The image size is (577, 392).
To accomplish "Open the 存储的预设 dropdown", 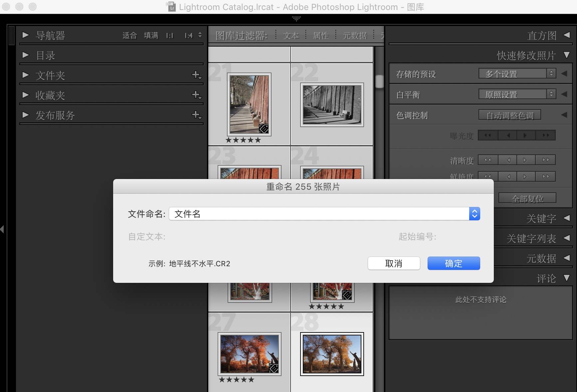I will 517,74.
